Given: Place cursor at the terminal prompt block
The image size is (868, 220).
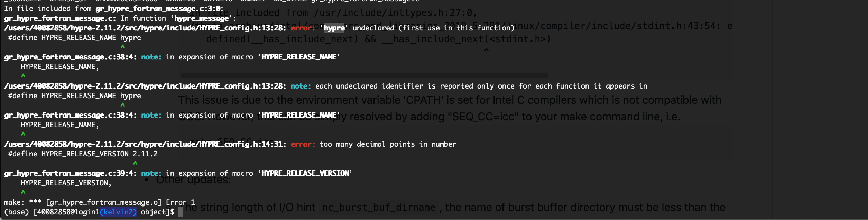Looking at the screenshot, I should pyautogui.click(x=180, y=212).
